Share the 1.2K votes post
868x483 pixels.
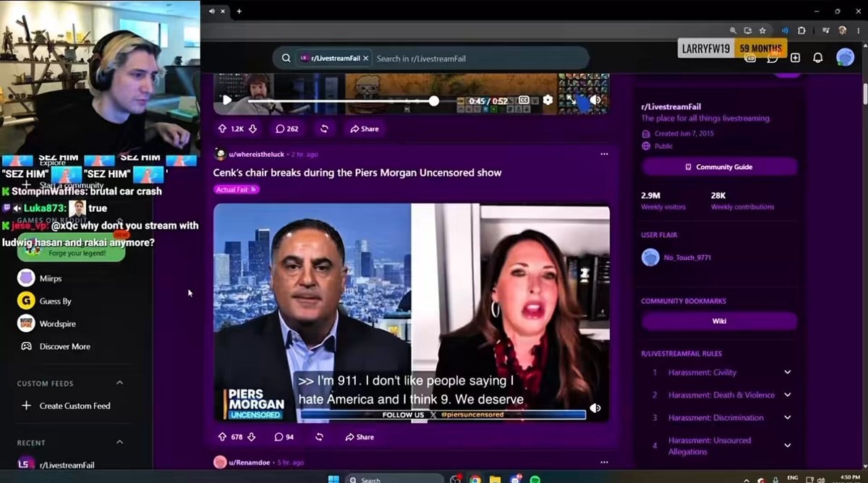[x=364, y=129]
